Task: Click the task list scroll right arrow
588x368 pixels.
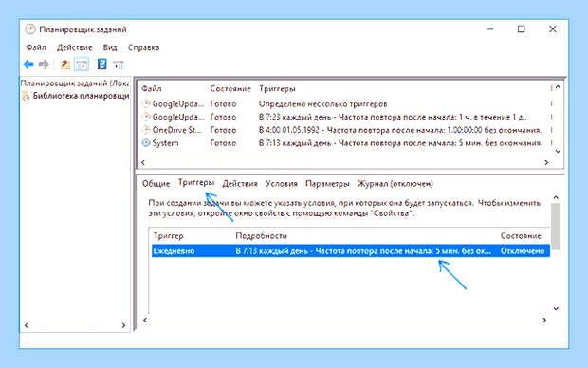Action: click(546, 162)
